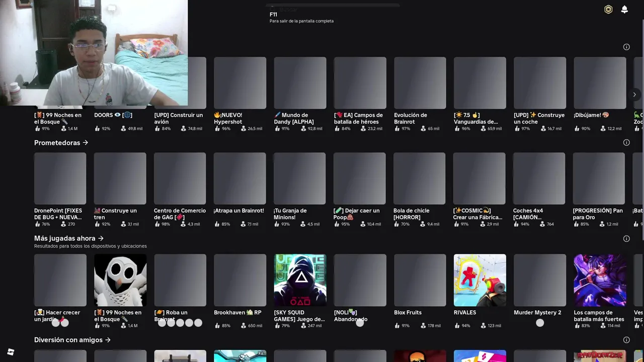
Task: Show next games with carousel arrow
Action: [x=634, y=95]
